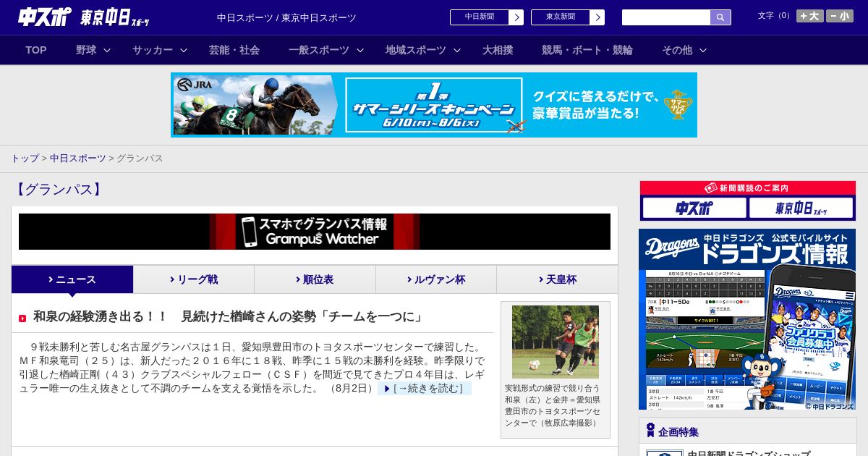Decrease font size with －小 button

click(x=840, y=16)
